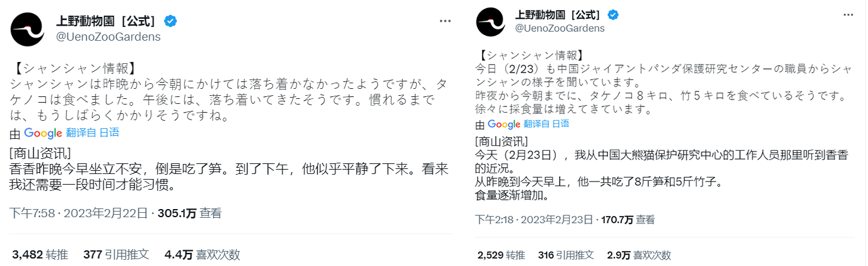View 2.9万 喜欢次数 likes list
The width and height of the screenshot is (868, 266).
(639, 255)
